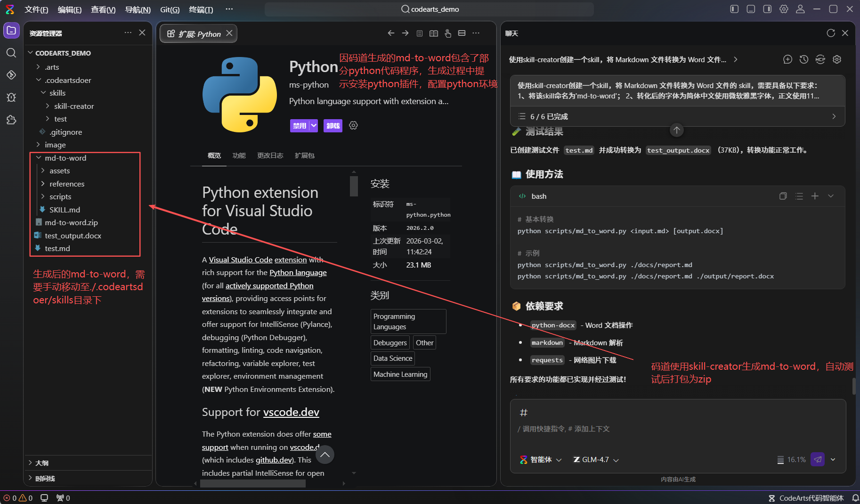The image size is (860, 504).
Task: Open the 智能体 agent mode dropdown
Action: click(x=541, y=460)
